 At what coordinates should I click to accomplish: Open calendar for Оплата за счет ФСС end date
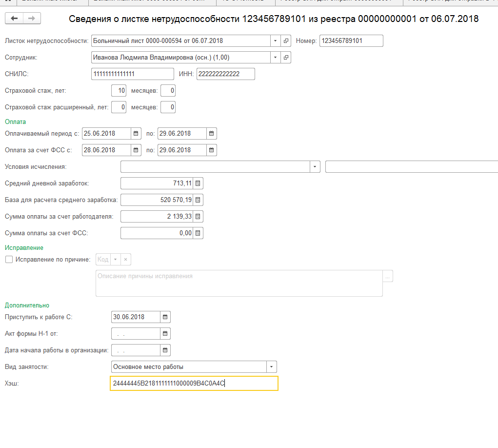click(211, 150)
